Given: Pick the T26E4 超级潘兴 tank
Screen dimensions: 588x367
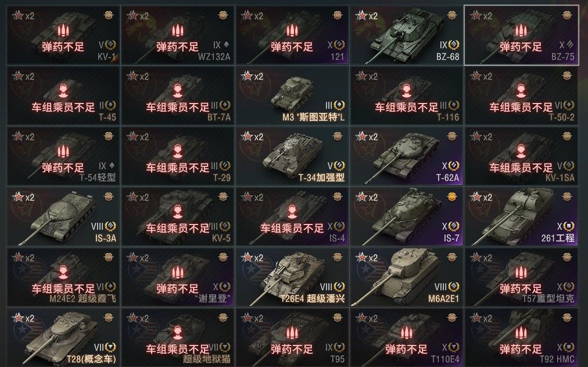Looking at the screenshot, I should (292, 277).
